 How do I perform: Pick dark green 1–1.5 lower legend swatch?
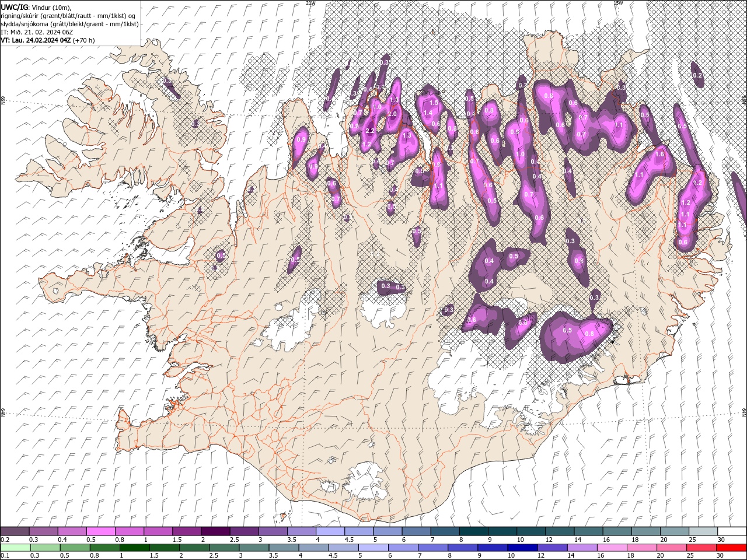(134, 548)
